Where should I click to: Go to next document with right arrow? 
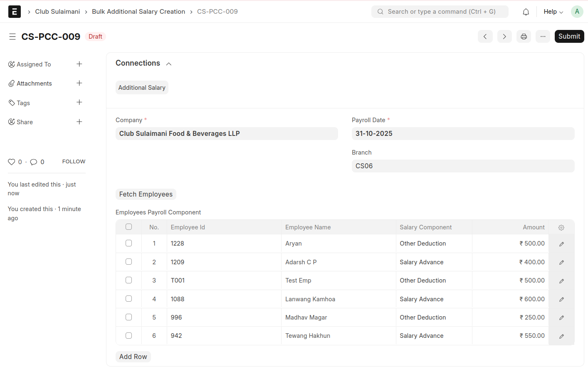(x=504, y=37)
